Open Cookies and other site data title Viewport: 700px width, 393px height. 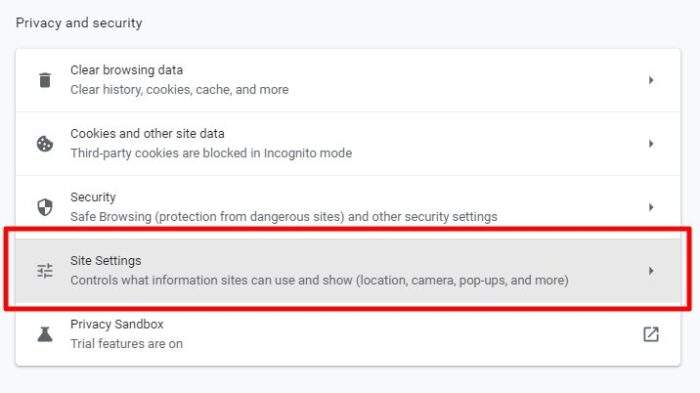[147, 134]
